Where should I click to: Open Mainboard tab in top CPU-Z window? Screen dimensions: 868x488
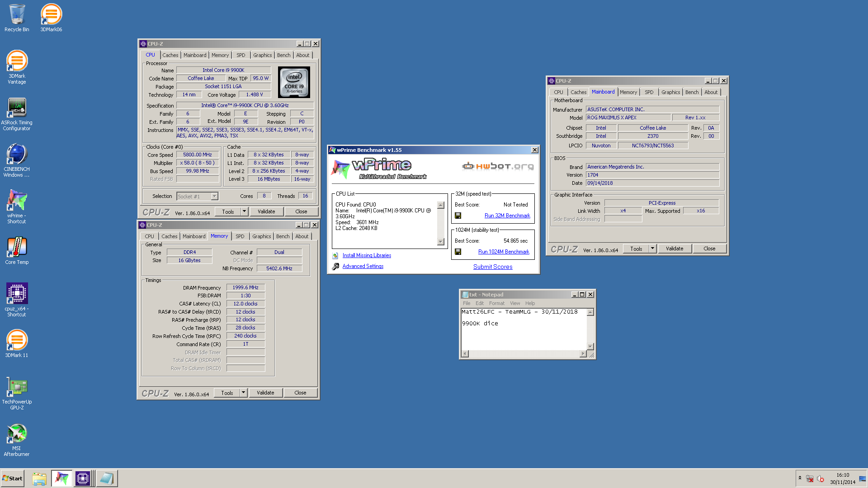[195, 55]
